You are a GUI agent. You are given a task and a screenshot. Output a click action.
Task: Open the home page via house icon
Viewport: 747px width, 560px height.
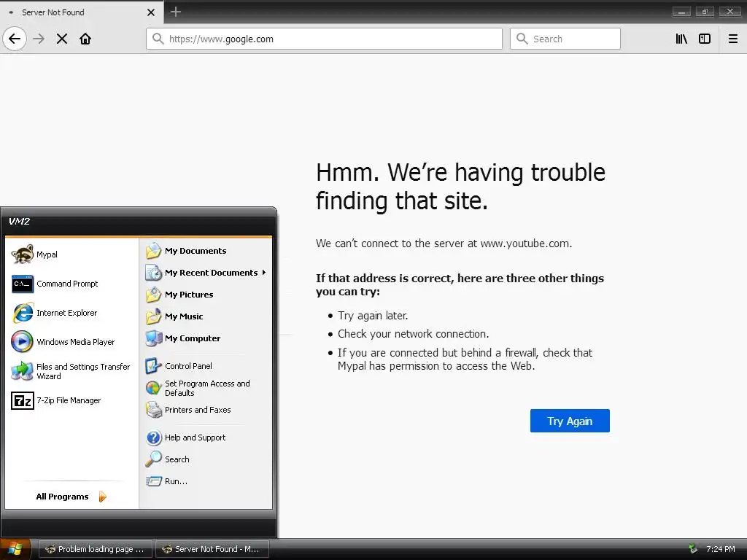click(x=85, y=39)
